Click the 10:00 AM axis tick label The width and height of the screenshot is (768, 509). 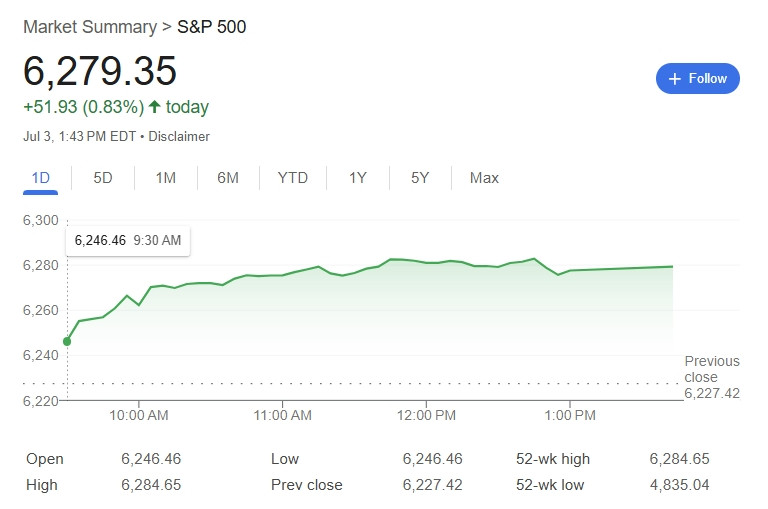139,415
